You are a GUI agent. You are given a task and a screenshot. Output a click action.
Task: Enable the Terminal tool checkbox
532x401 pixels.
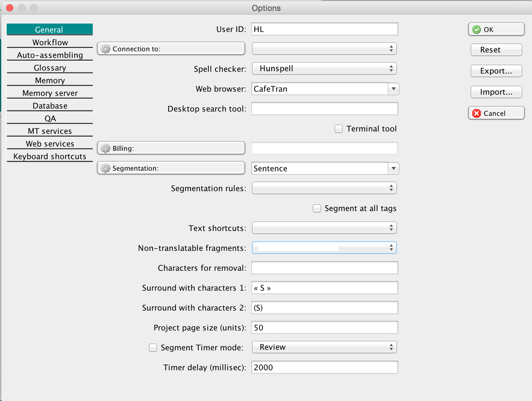pyautogui.click(x=339, y=129)
